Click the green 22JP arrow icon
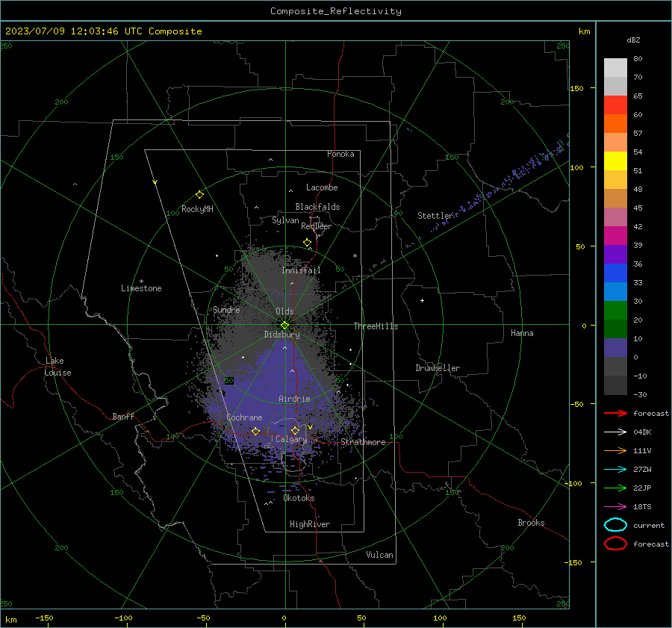The width and height of the screenshot is (672, 628). tap(615, 488)
